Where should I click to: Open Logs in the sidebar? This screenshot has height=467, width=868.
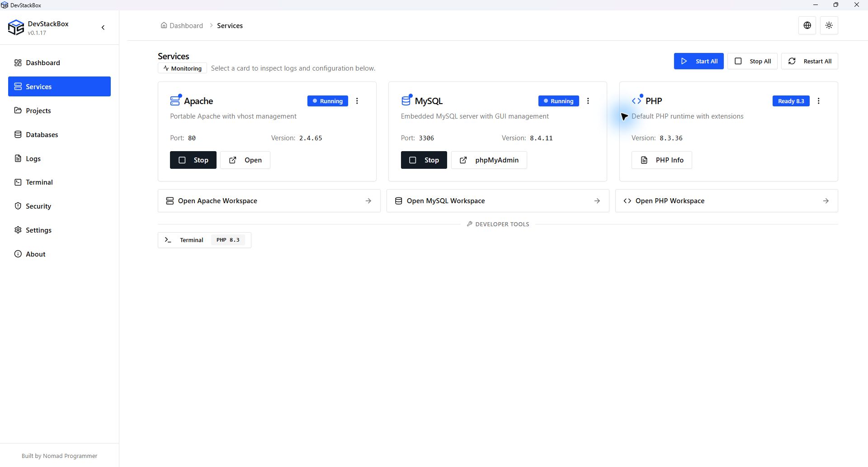59,158
